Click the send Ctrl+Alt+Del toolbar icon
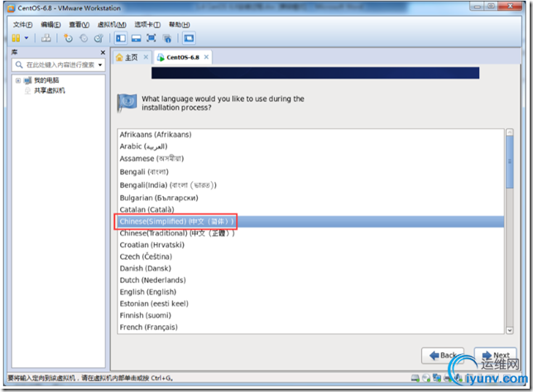Screen dimensions: 533x392 click(46, 38)
